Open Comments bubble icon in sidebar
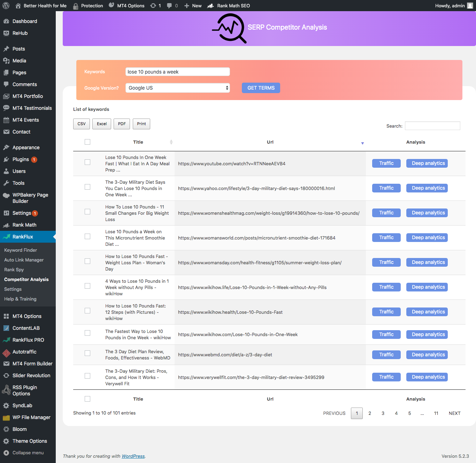This screenshot has width=476, height=463. 6,84
